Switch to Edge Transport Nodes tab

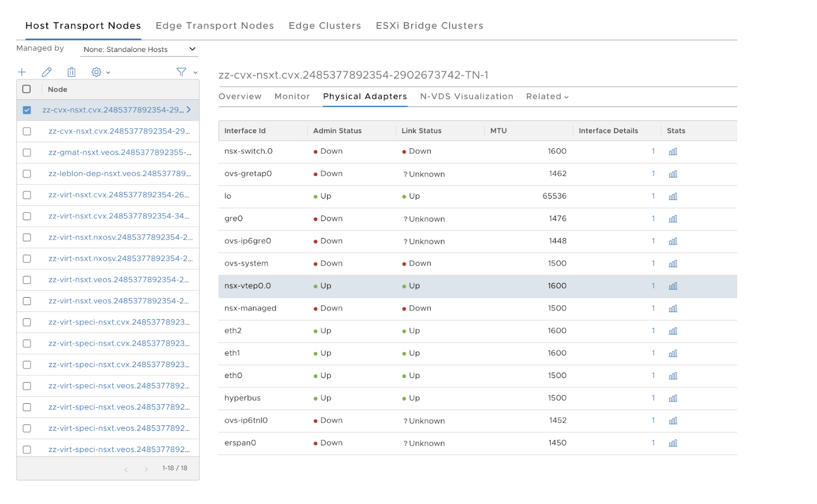coord(215,26)
